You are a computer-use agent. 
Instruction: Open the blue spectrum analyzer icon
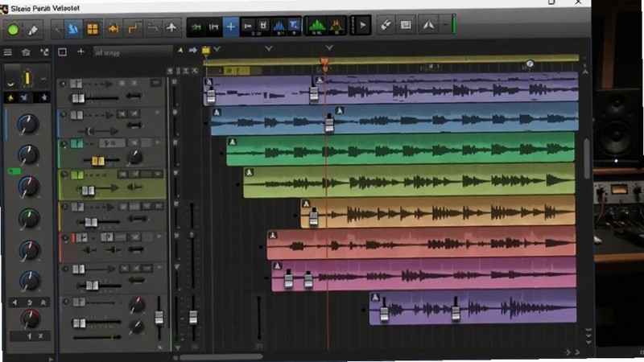(279, 27)
